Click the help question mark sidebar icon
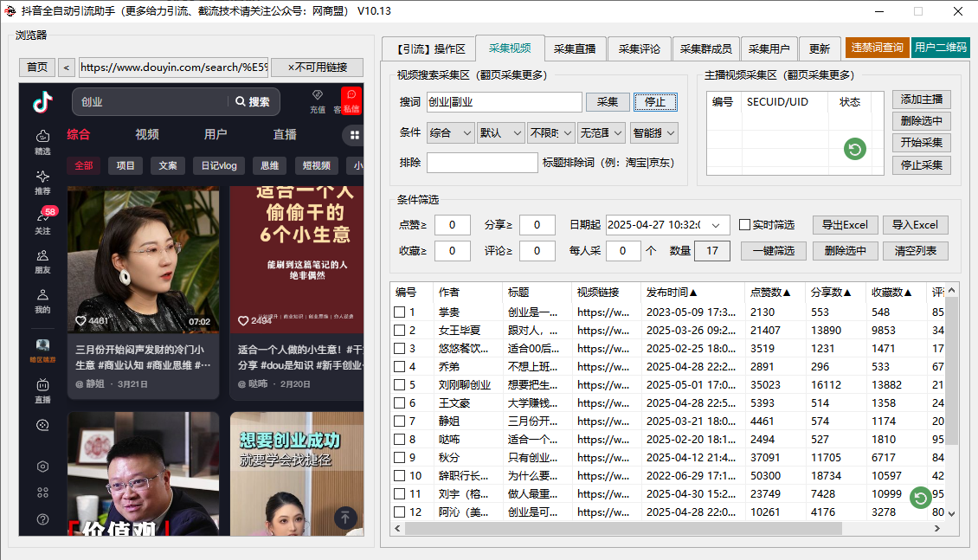978x560 pixels. (x=42, y=518)
